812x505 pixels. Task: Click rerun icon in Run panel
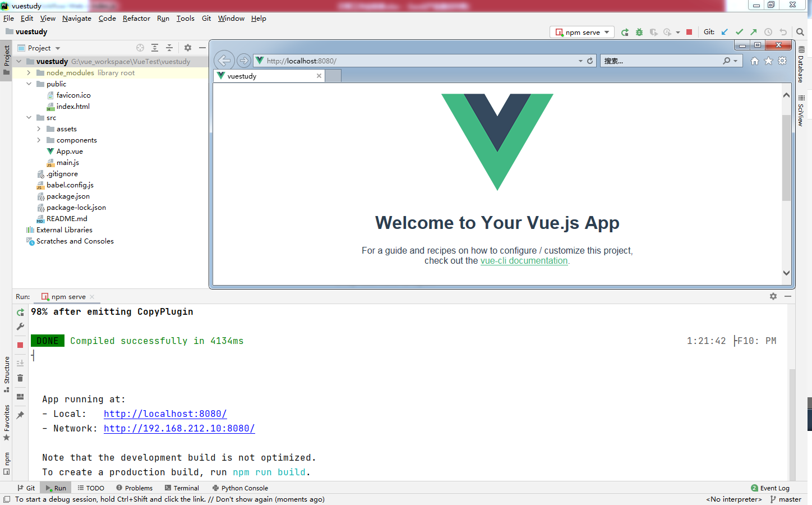(20, 312)
